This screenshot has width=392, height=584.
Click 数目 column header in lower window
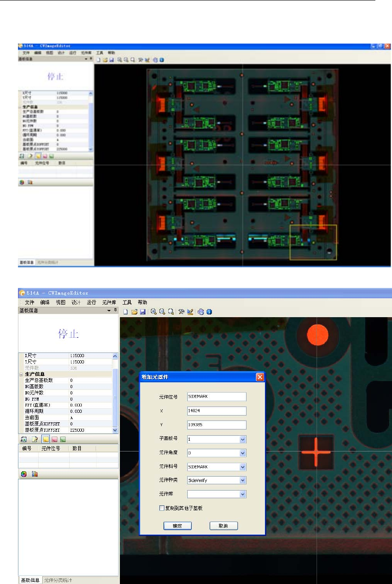(83, 448)
